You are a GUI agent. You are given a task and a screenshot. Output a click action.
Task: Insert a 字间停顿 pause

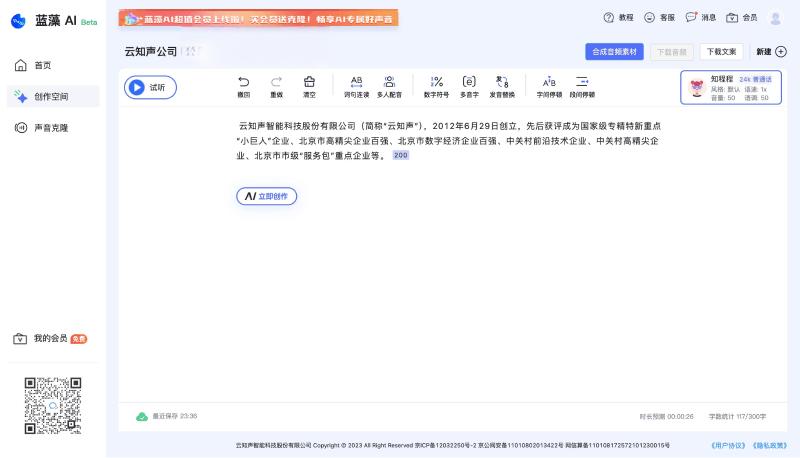549,82
